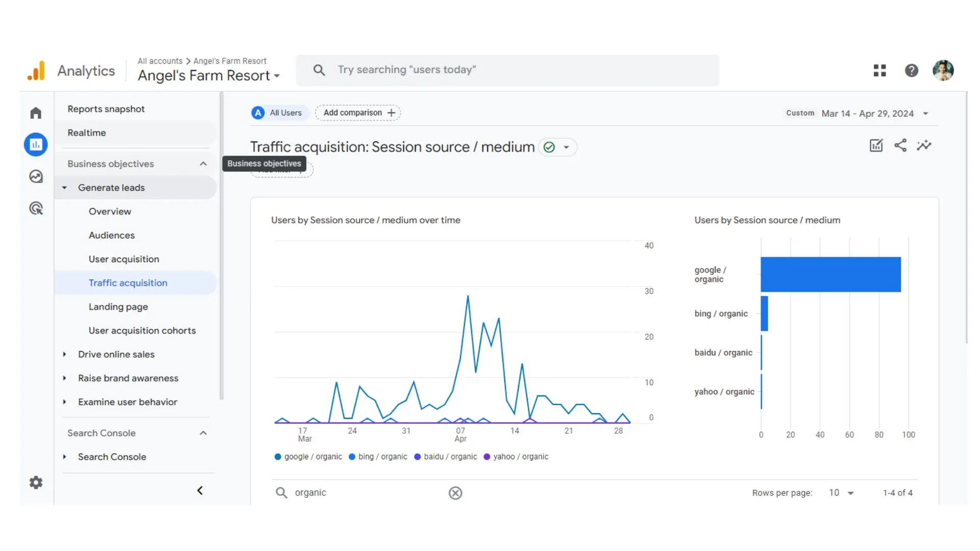980x551 pixels.
Task: Open the property selector Angel's Farm Resort
Action: tap(209, 76)
